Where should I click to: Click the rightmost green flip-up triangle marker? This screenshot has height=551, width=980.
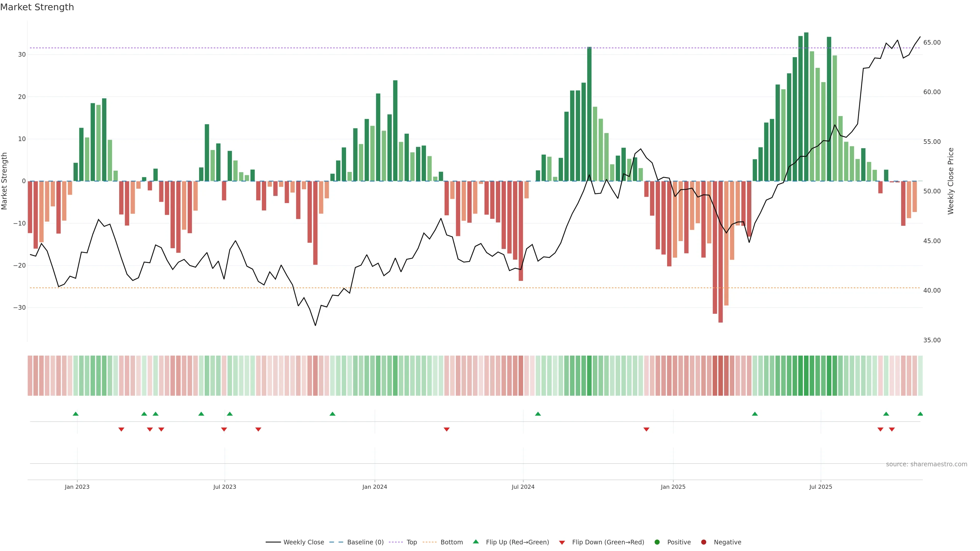coord(920,414)
